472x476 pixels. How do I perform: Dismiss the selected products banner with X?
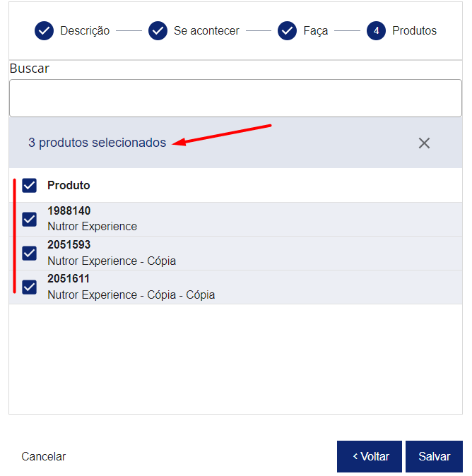(424, 143)
